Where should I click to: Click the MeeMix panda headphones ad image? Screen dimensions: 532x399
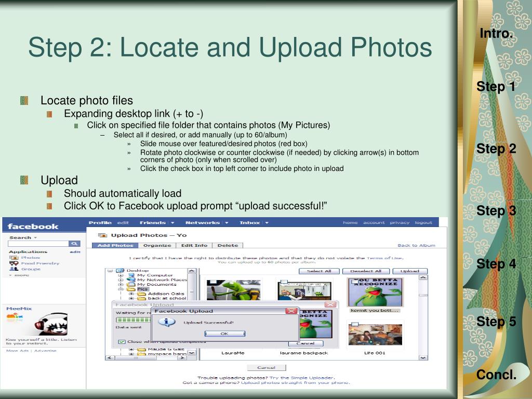[x=51, y=324]
